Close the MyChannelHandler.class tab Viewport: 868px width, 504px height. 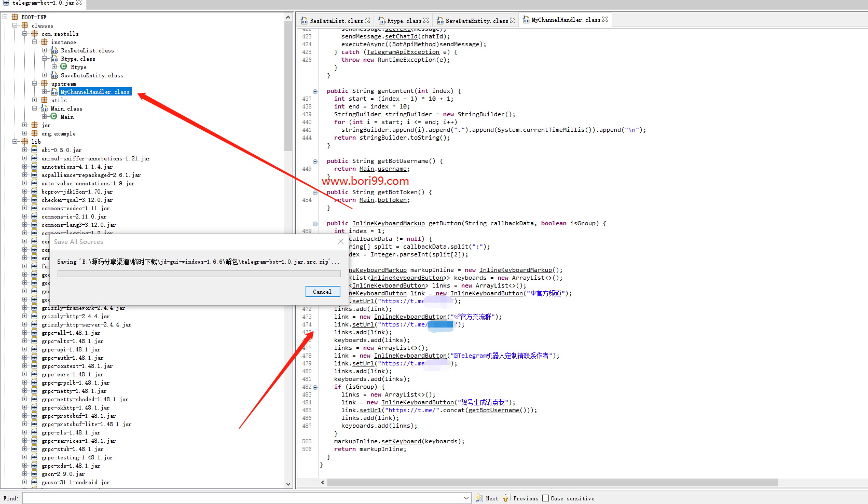tap(605, 19)
